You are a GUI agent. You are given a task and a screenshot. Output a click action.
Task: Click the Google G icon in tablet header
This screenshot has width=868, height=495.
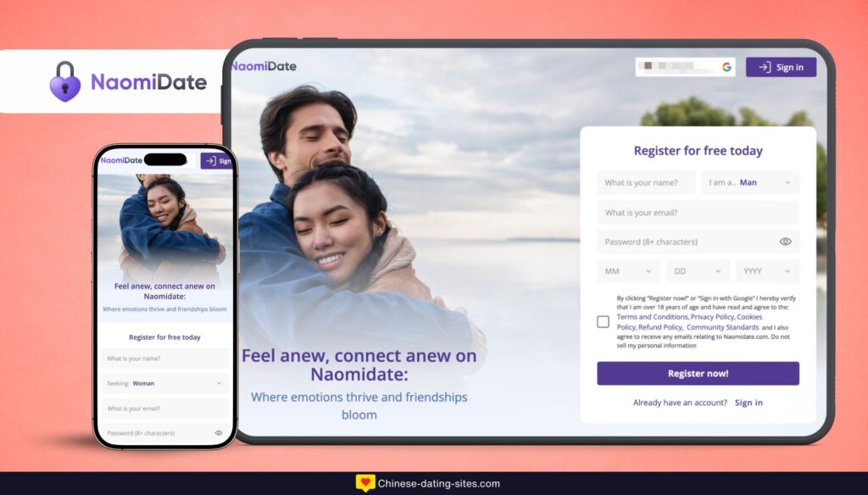click(726, 67)
